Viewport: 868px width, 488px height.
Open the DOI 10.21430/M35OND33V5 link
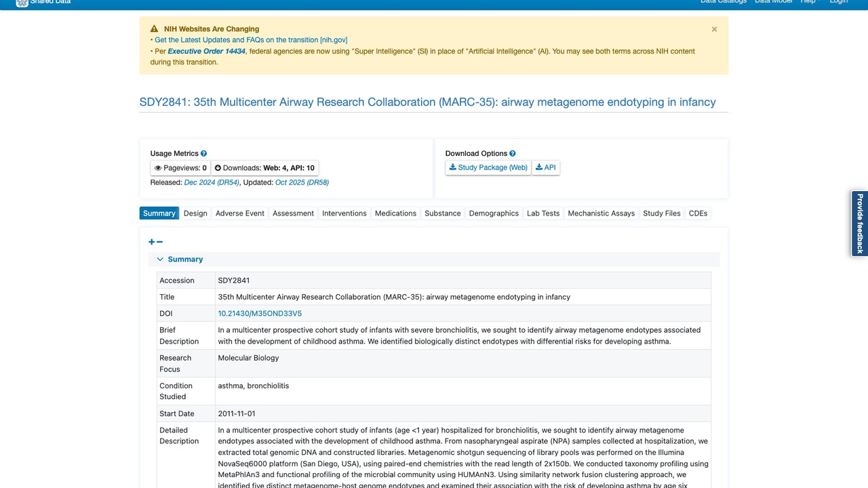pos(260,314)
